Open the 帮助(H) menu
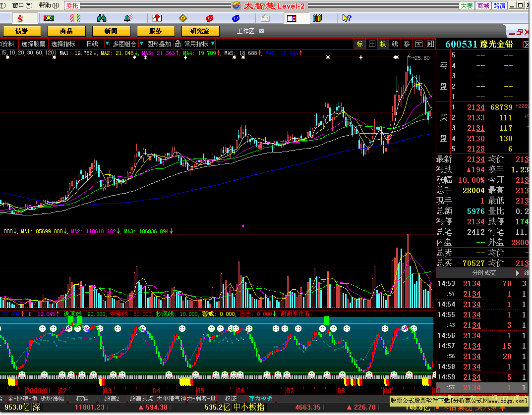This screenshot has width=532, height=415. pos(49,5)
